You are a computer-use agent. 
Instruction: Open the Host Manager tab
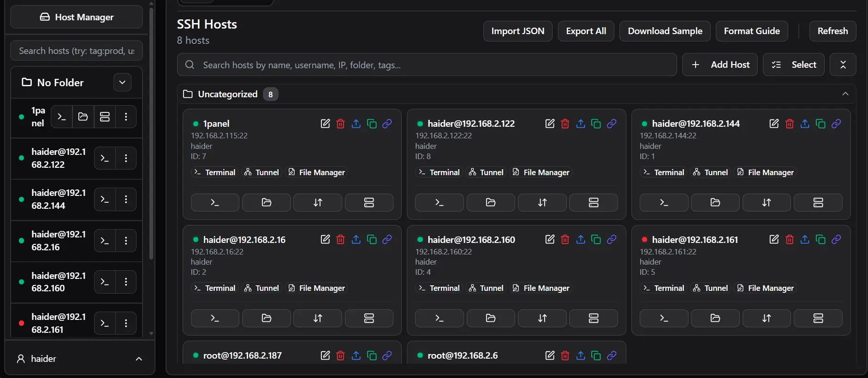coord(77,17)
